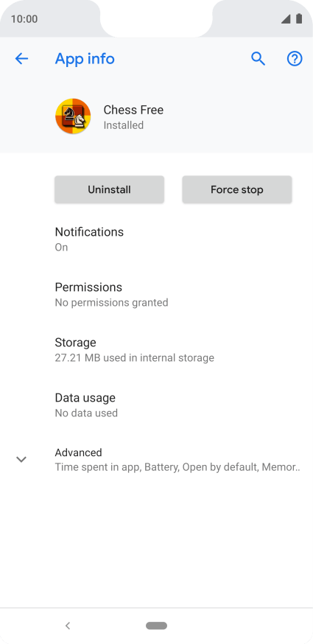This screenshot has height=644, width=313.
Task: Open the Permissions setting
Action: [156, 294]
